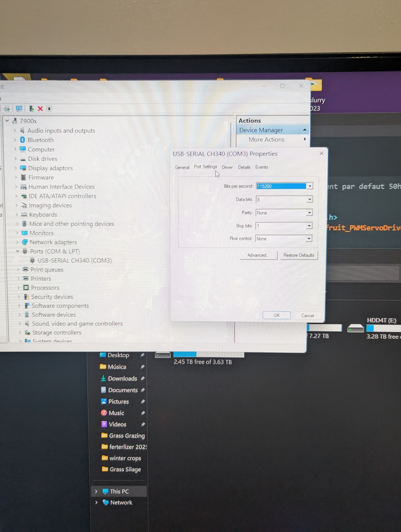This screenshot has width=401, height=532.
Task: Click OK in CH340 Properties dialog
Action: [276, 315]
